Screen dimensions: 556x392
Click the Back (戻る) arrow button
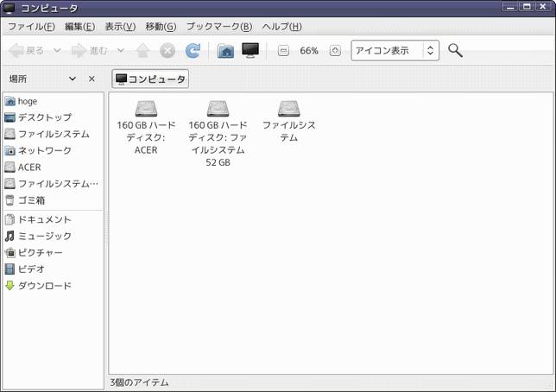[x=26, y=51]
